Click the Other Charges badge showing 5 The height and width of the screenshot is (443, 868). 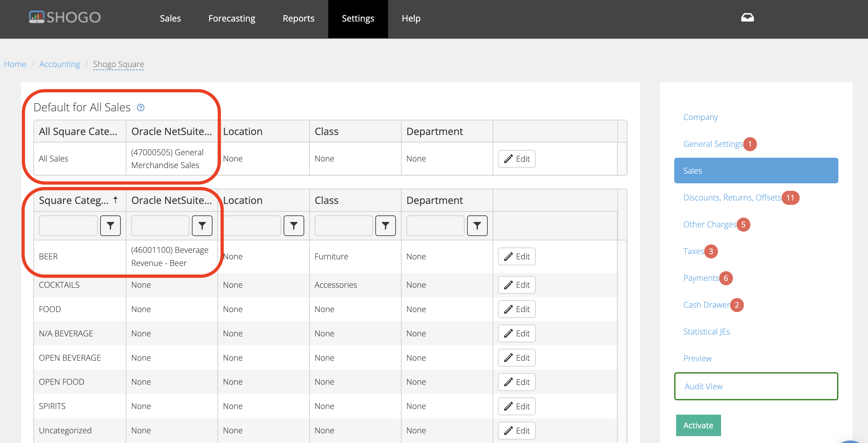[743, 224]
